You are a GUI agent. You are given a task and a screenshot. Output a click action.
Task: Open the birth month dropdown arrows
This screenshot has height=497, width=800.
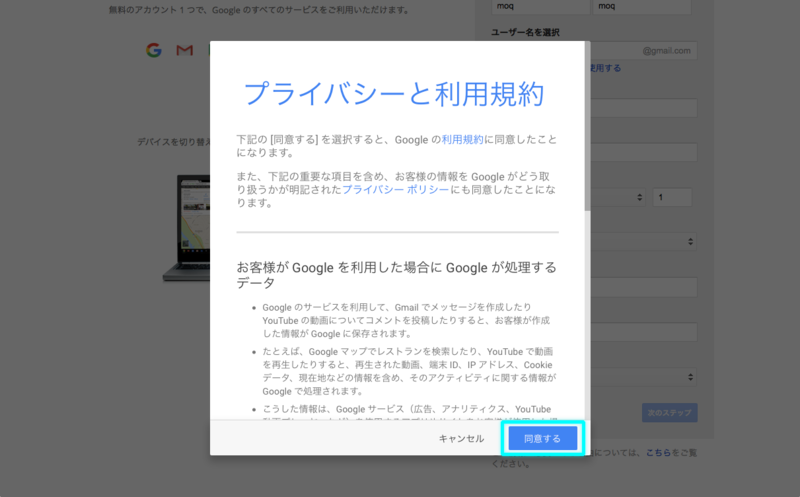pyautogui.click(x=639, y=197)
